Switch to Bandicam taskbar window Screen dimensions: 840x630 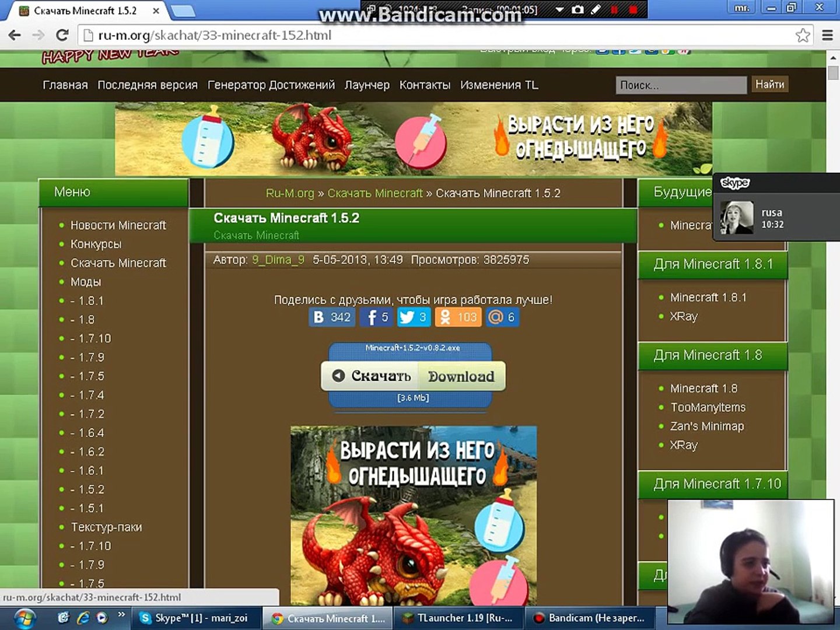[590, 618]
